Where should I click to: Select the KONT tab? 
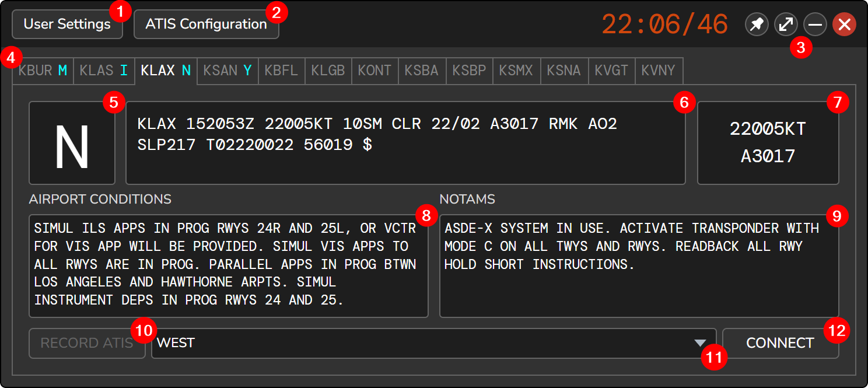coord(374,71)
